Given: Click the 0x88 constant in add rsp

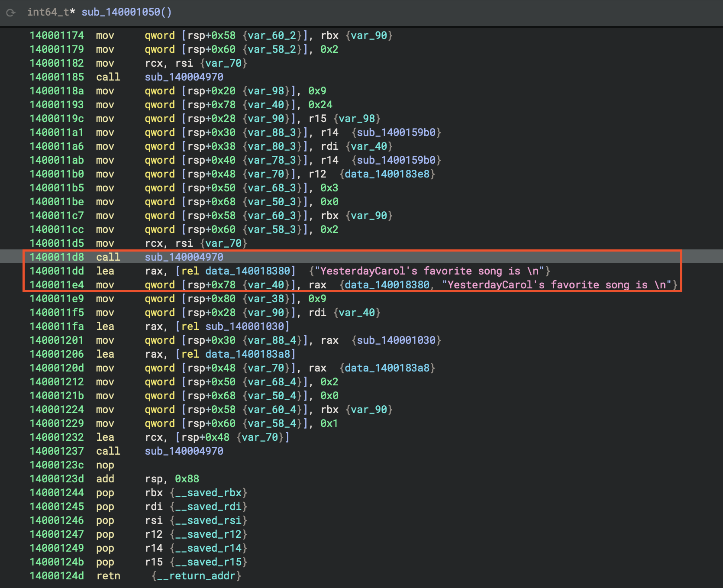Looking at the screenshot, I should click(187, 479).
